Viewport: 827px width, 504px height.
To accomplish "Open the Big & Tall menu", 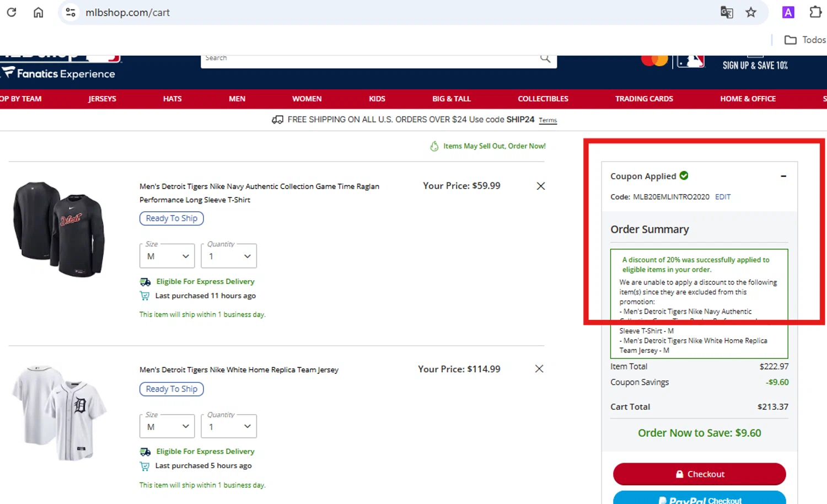I will [x=452, y=99].
